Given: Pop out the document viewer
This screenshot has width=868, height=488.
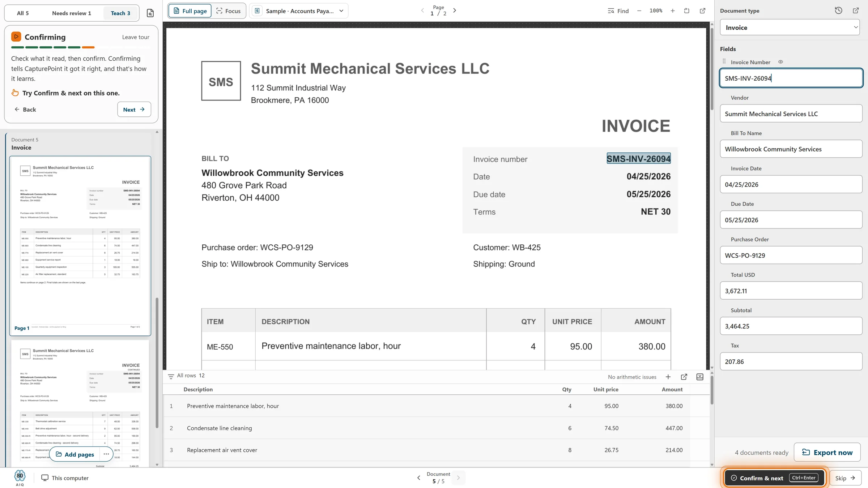Looking at the screenshot, I should click(x=702, y=11).
